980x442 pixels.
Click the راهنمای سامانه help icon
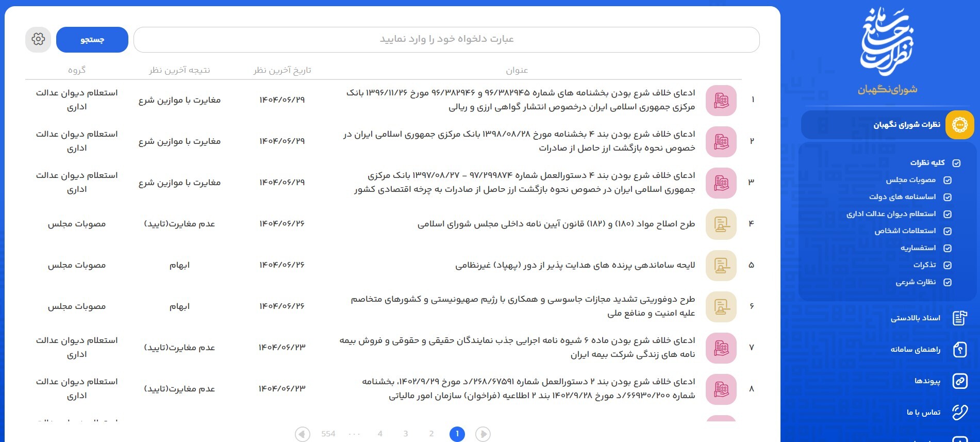pos(959,350)
